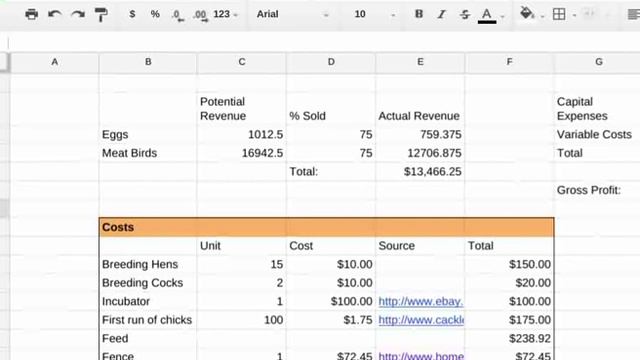The image size is (640, 360).
Task: Click the horizontal align icon
Action: (x=633, y=15)
